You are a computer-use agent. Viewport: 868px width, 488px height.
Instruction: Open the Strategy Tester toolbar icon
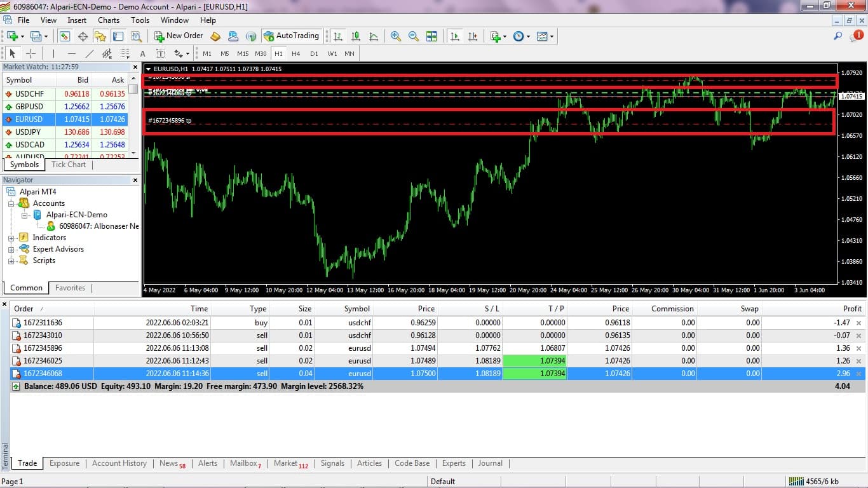click(x=135, y=36)
